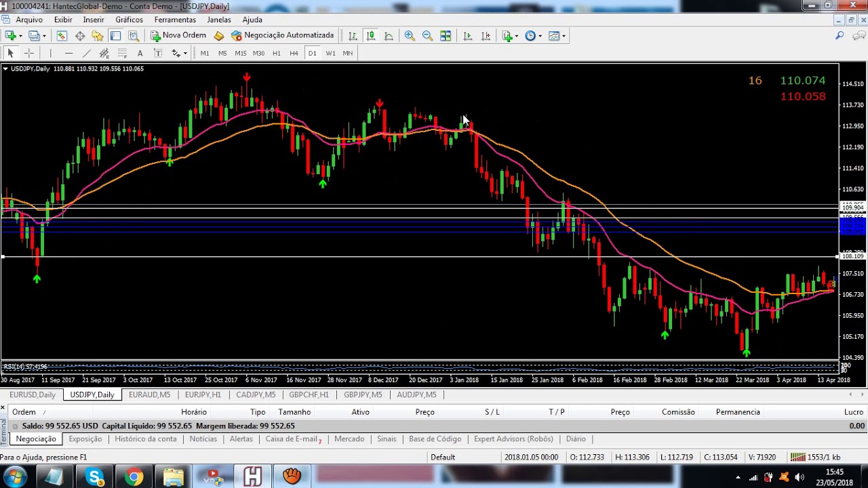Image resolution: width=868 pixels, height=488 pixels.
Task: Select the cursor arrow tool
Action: (10, 53)
